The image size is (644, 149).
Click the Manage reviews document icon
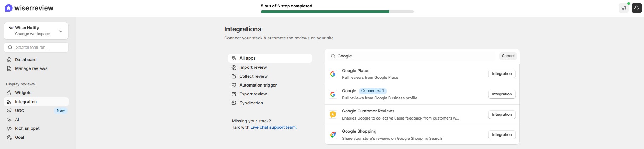pyautogui.click(x=9, y=68)
